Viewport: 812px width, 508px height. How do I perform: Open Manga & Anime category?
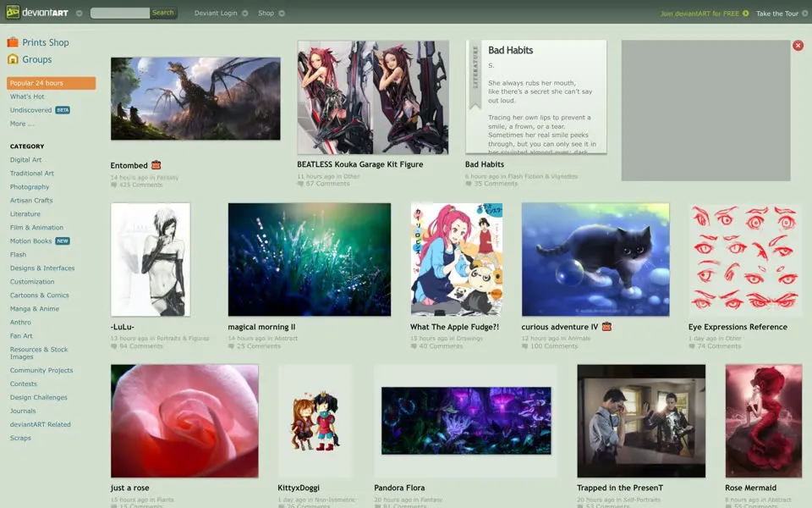35,308
